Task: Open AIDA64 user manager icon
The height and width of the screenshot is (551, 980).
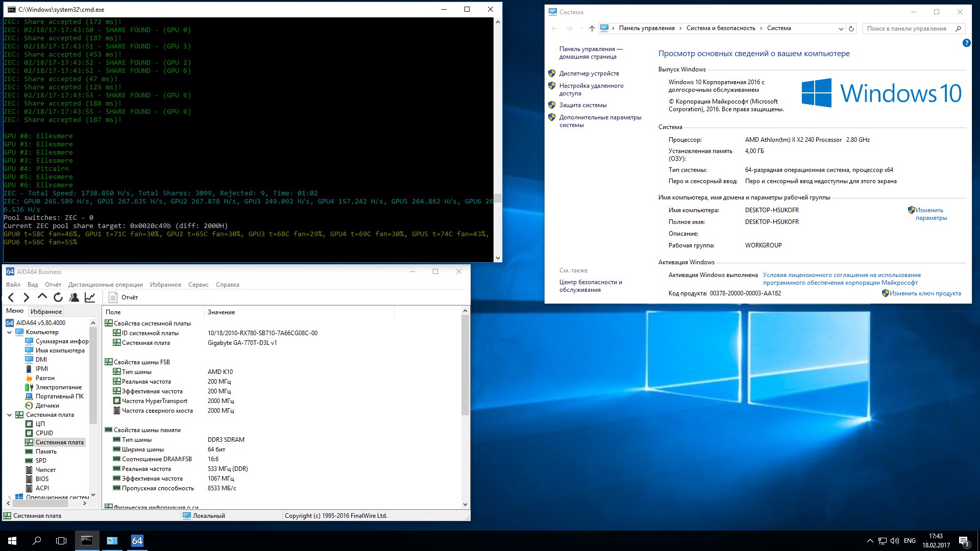Action: [x=74, y=297]
